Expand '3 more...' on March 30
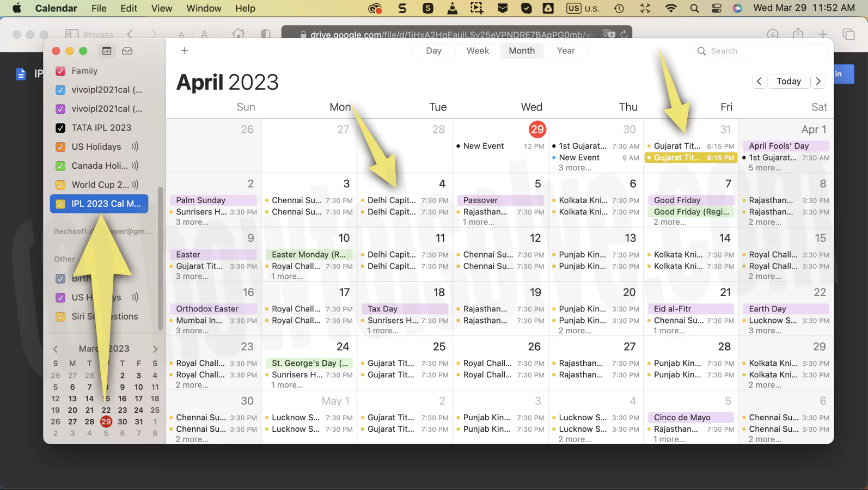The width and height of the screenshot is (868, 490). coord(574,168)
